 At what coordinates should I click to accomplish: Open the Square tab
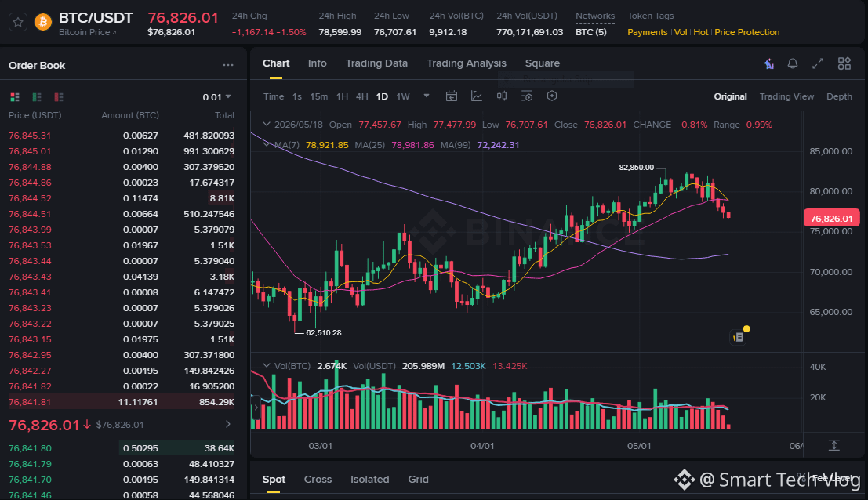point(542,63)
